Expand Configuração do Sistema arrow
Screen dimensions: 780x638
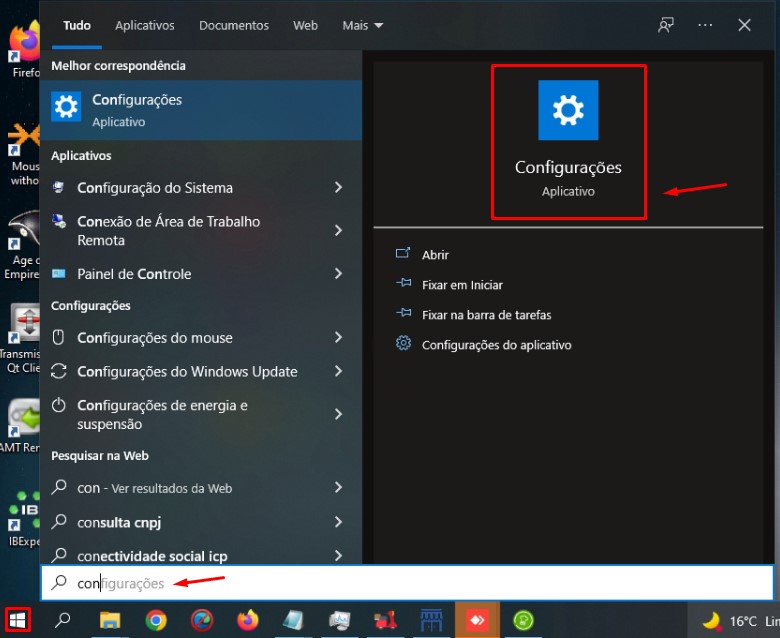[x=338, y=187]
